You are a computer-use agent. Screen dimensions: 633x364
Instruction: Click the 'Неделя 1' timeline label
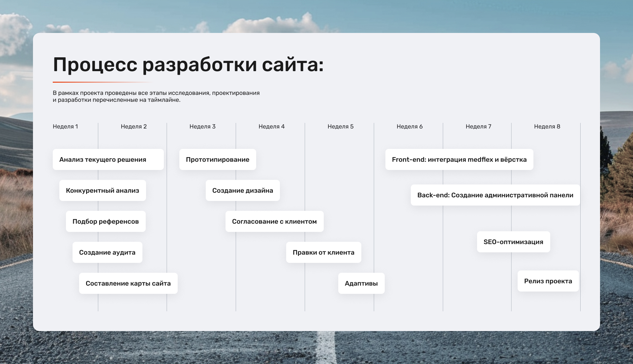pyautogui.click(x=65, y=126)
